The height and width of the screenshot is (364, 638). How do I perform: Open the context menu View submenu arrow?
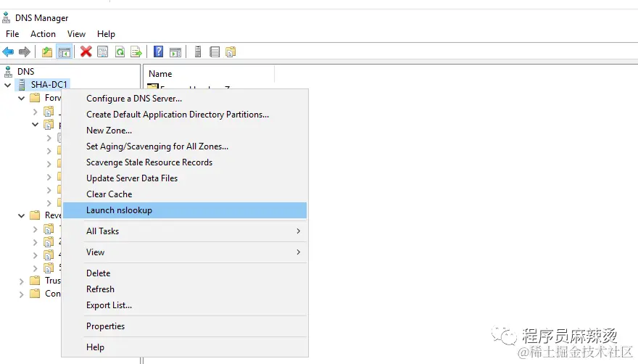pyautogui.click(x=298, y=252)
